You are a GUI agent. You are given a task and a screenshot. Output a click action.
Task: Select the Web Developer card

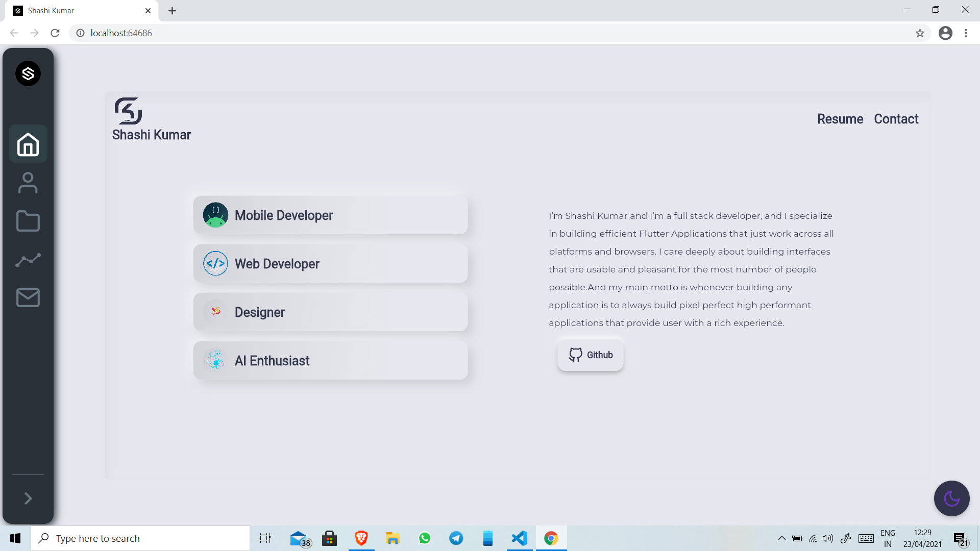tap(330, 264)
